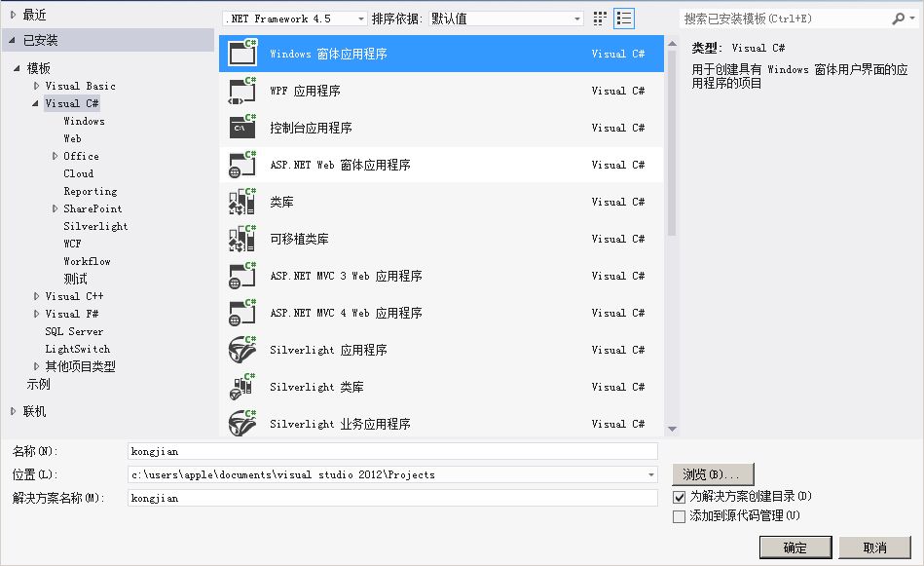This screenshot has width=924, height=566.
Task: Select the Silverlight tree category
Action: point(95,226)
